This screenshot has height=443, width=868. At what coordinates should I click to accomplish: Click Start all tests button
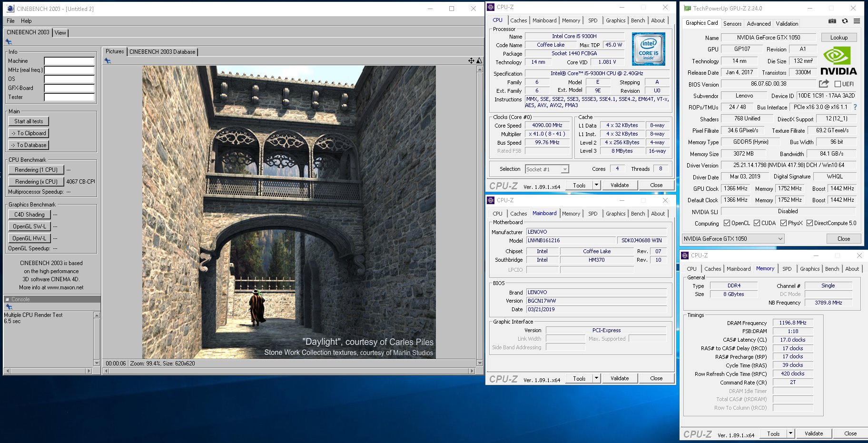click(x=29, y=121)
